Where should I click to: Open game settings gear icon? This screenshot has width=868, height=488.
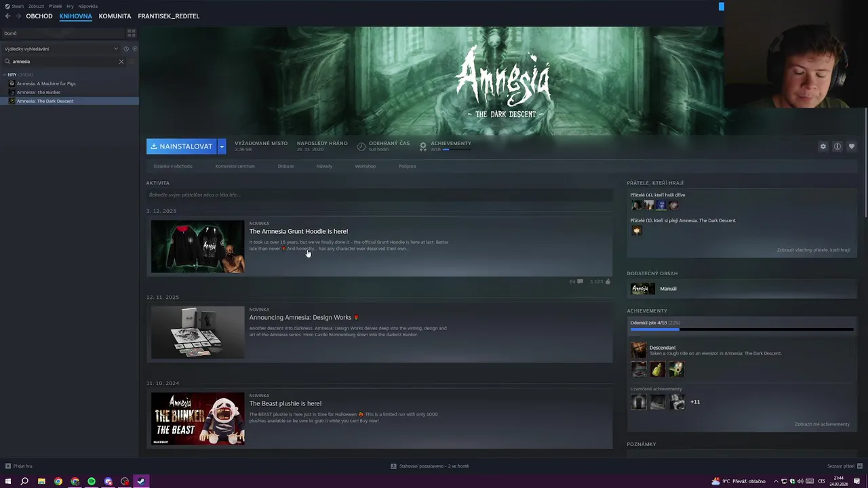[823, 146]
